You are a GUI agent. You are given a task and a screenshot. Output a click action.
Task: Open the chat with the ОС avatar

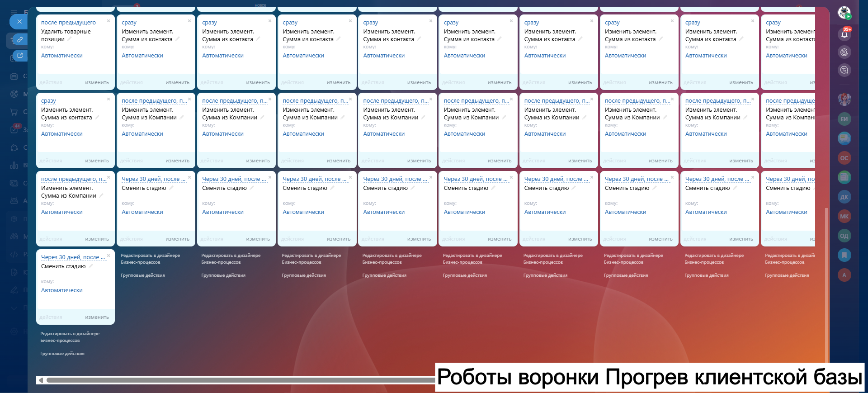click(844, 158)
